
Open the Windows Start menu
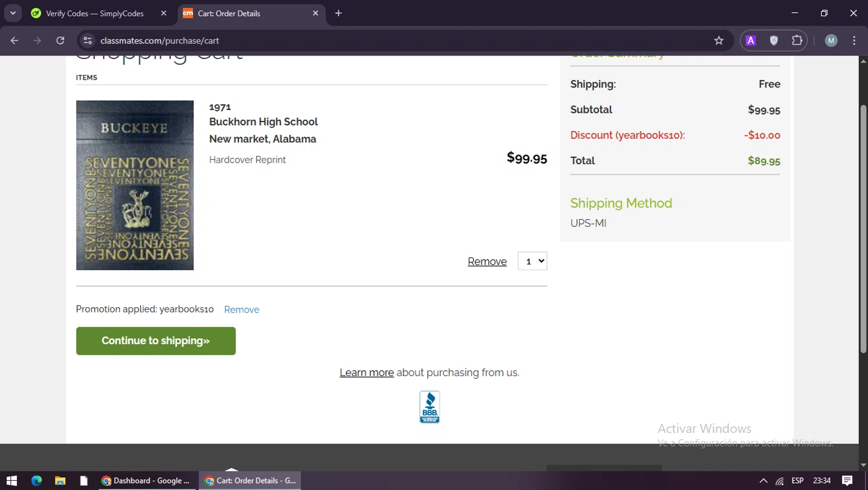(x=12, y=481)
